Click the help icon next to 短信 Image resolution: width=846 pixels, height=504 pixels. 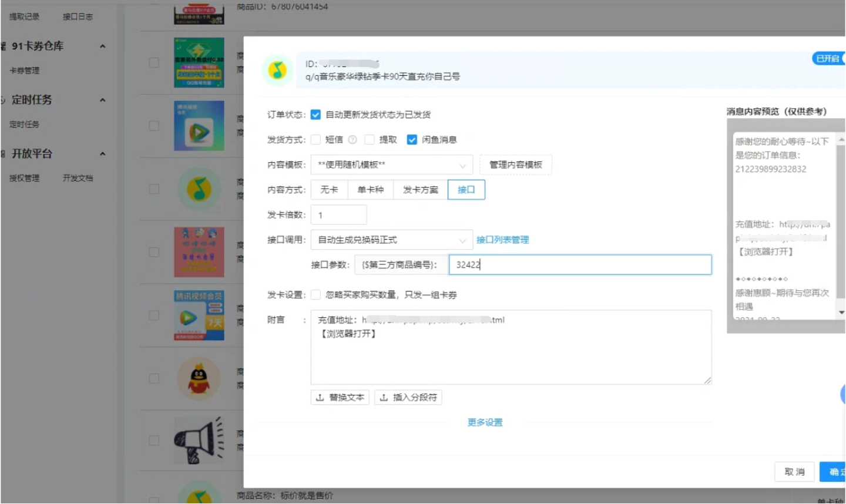[x=352, y=140]
